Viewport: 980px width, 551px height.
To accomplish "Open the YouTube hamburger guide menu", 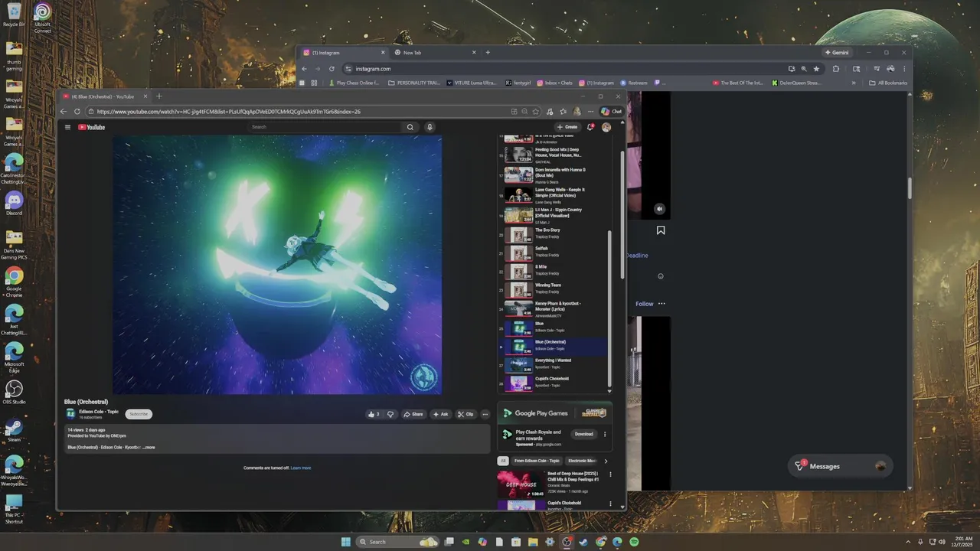I will 67,127.
